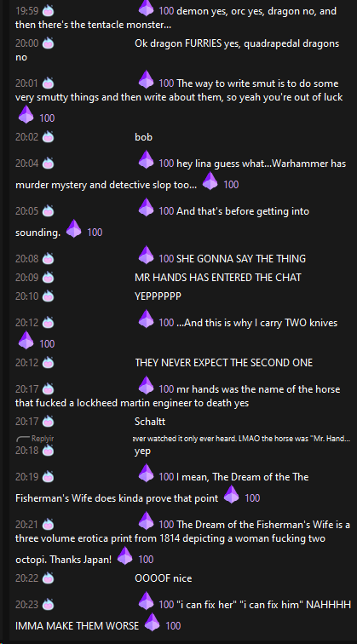Click the 20:00 timestamp of dragon FURRIES message
Viewport: 357px width, 644px height.
coord(26,43)
